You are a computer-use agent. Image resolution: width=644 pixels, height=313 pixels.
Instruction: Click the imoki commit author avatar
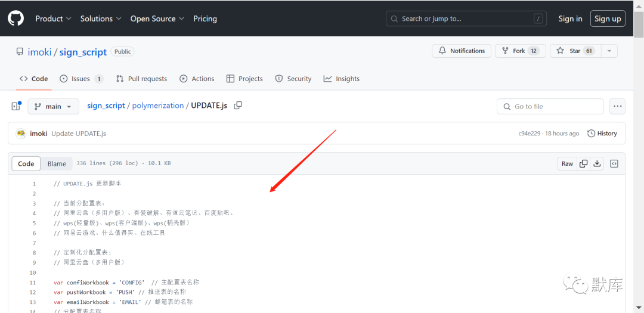(21, 134)
